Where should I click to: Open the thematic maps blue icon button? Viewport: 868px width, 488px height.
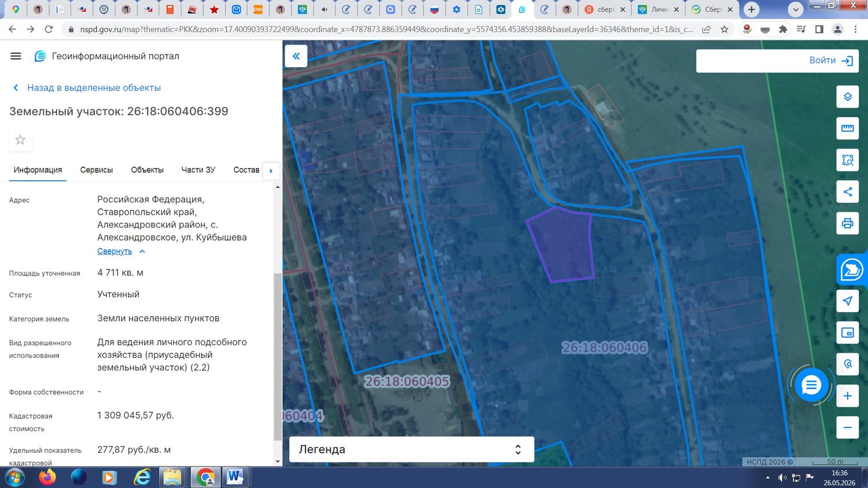point(851,269)
